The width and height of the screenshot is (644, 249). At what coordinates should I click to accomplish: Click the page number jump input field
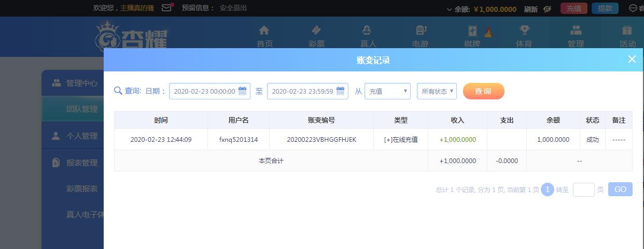click(x=583, y=189)
